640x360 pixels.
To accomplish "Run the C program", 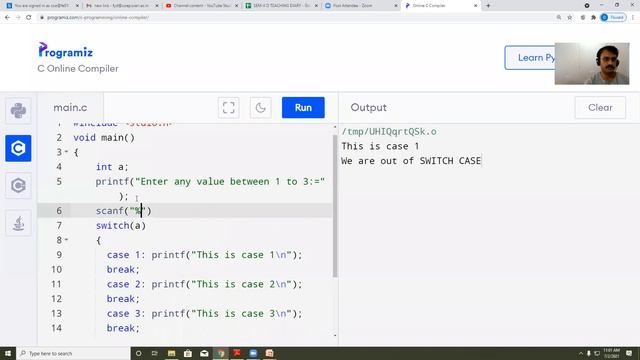I will coord(303,108).
